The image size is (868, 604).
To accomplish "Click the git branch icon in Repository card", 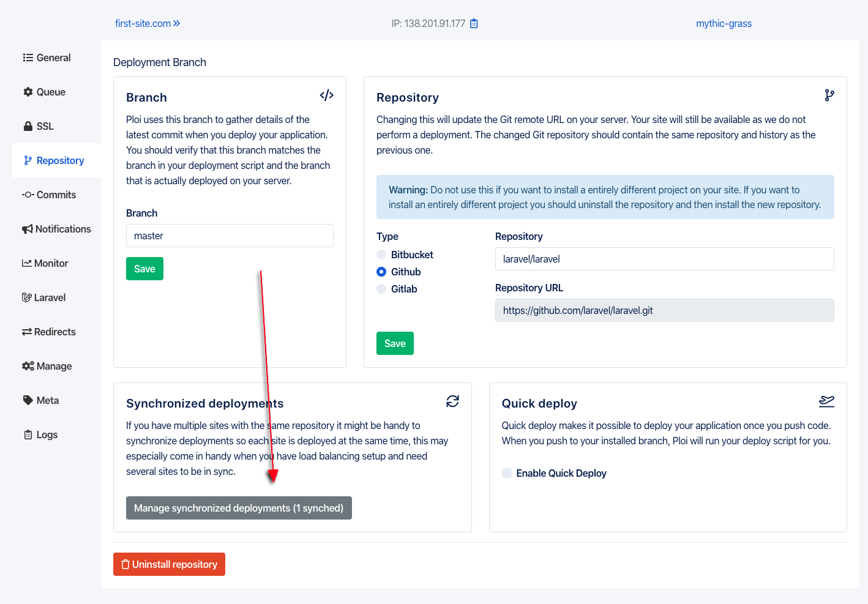I will click(x=829, y=95).
